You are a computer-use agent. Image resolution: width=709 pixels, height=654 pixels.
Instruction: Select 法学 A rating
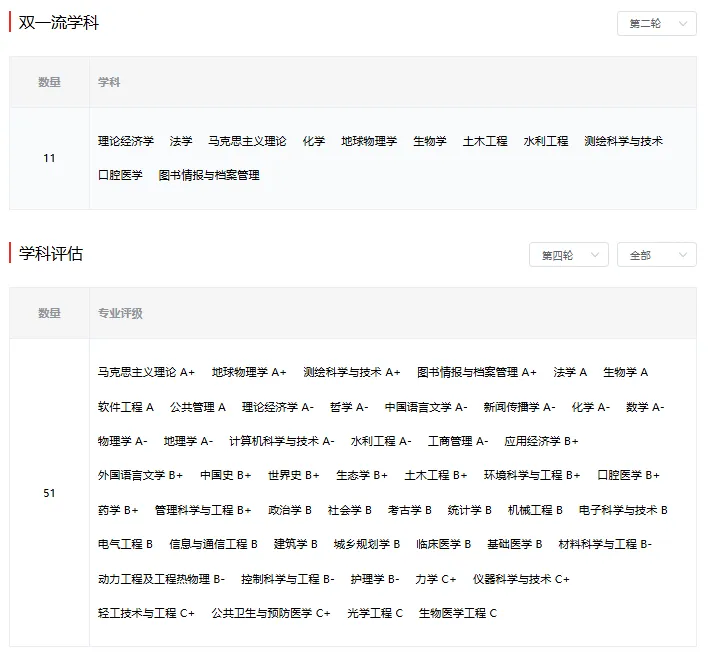(570, 372)
